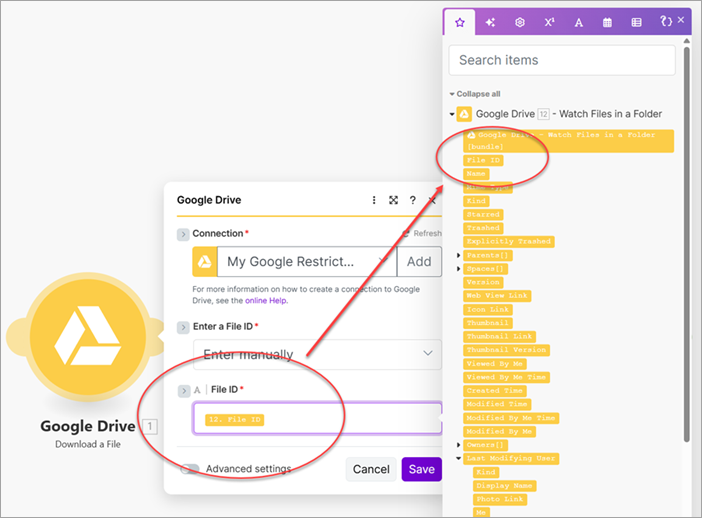Open date and time calendar tab
702x518 pixels.
click(x=607, y=21)
